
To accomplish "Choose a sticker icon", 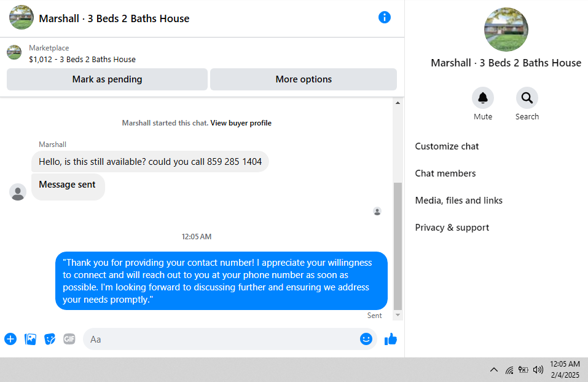I will pyautogui.click(x=50, y=339).
